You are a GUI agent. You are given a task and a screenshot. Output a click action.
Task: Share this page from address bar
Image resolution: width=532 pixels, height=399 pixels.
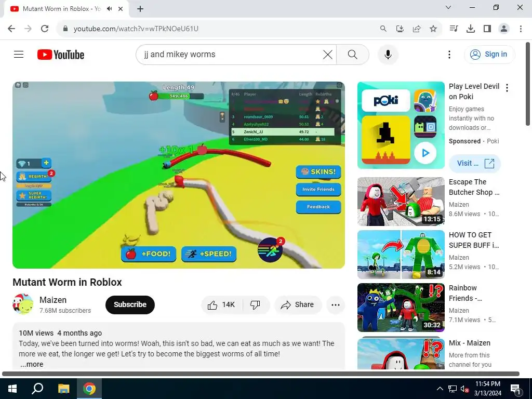(x=417, y=29)
